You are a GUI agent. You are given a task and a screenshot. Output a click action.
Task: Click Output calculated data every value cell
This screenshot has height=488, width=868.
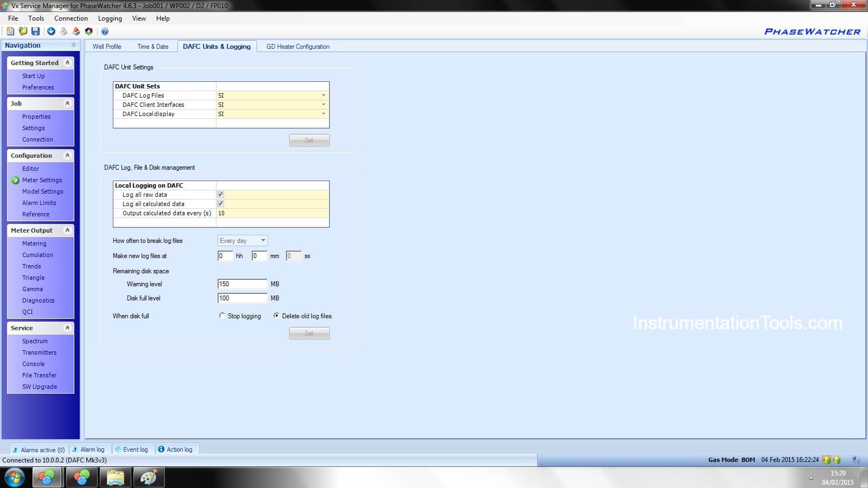tap(272, 213)
